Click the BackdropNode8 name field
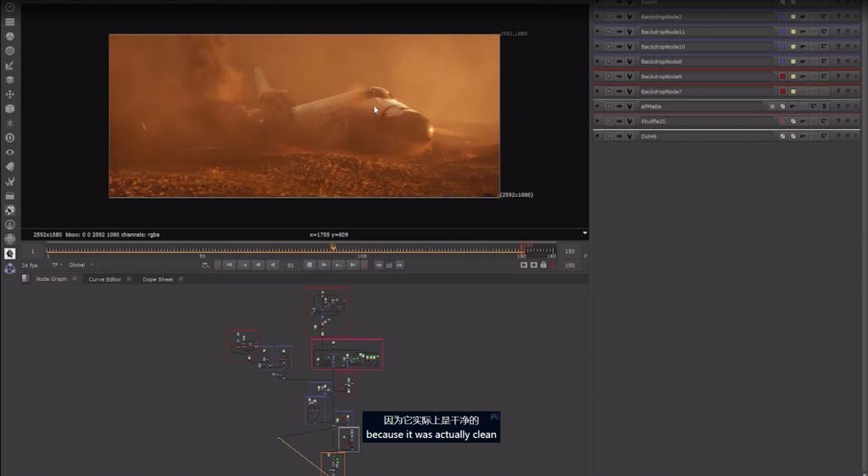This screenshot has height=476, width=868. click(704, 61)
